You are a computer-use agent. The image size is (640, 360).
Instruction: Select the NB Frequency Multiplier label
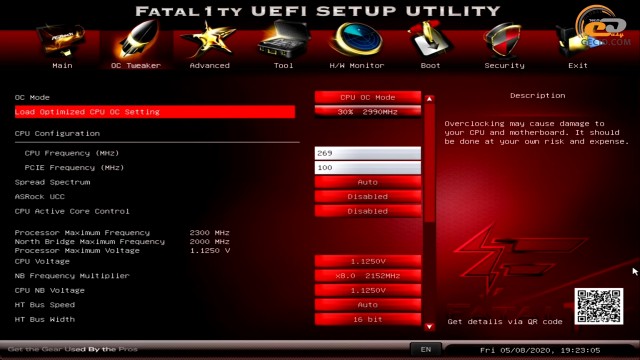(x=72, y=276)
